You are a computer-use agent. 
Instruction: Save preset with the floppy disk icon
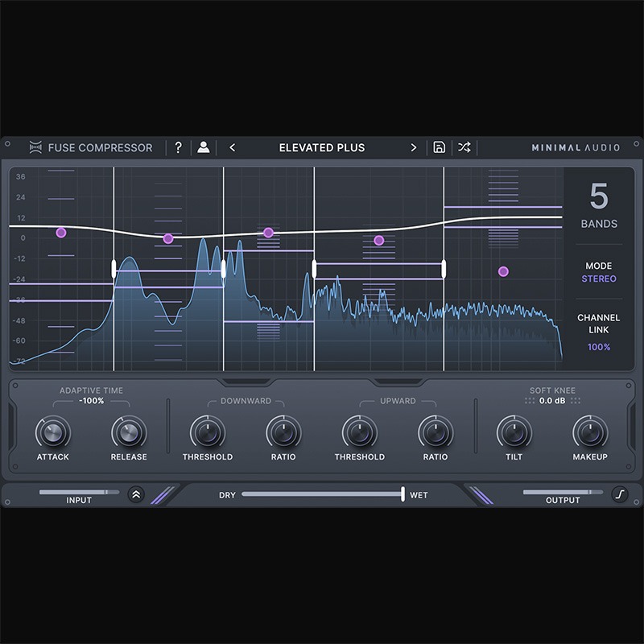(x=439, y=147)
